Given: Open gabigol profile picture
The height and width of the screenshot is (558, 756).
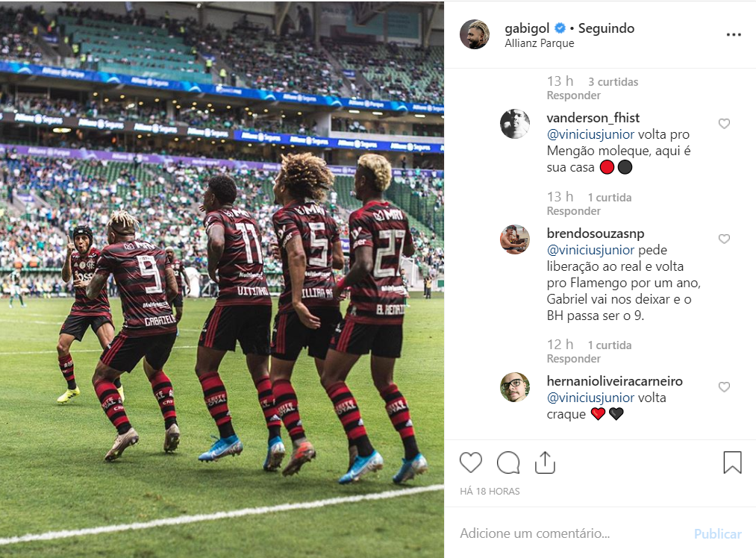Looking at the screenshot, I should point(475,35).
